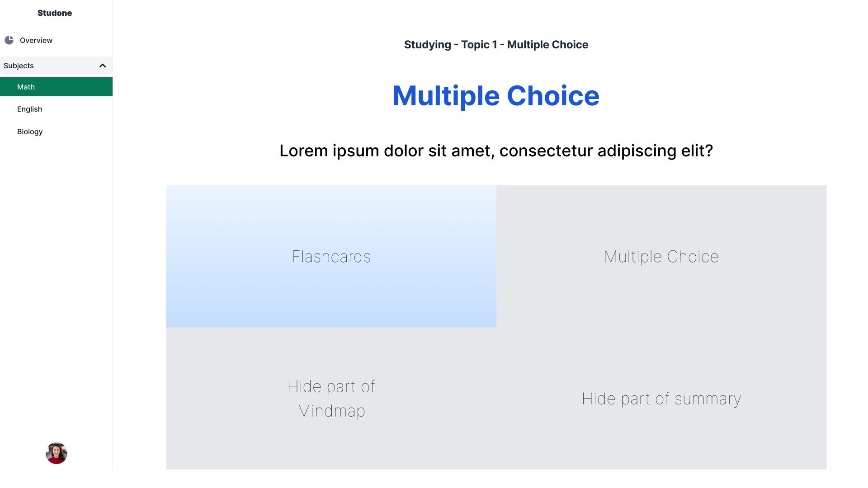Click the Overview pie chart icon

click(9, 40)
